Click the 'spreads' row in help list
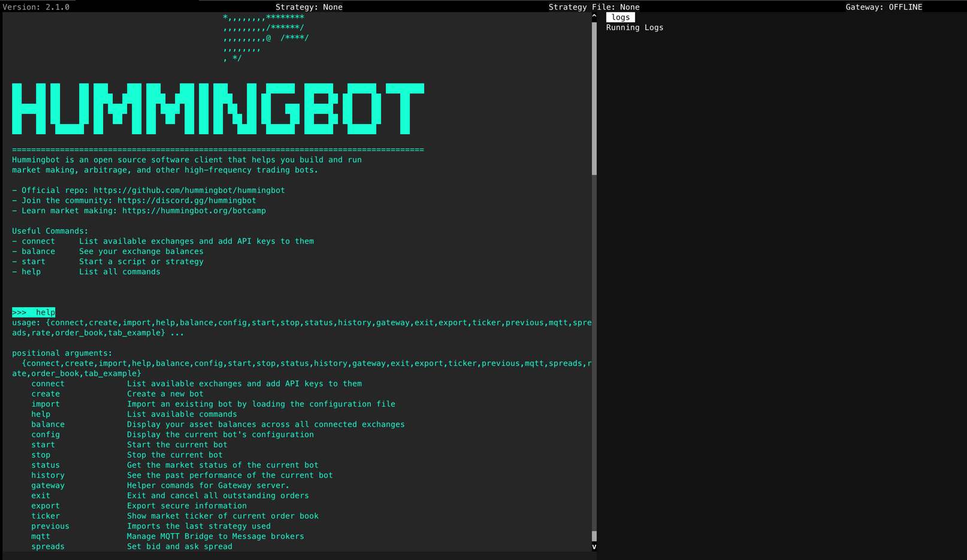The width and height of the screenshot is (967, 560). tap(132, 547)
